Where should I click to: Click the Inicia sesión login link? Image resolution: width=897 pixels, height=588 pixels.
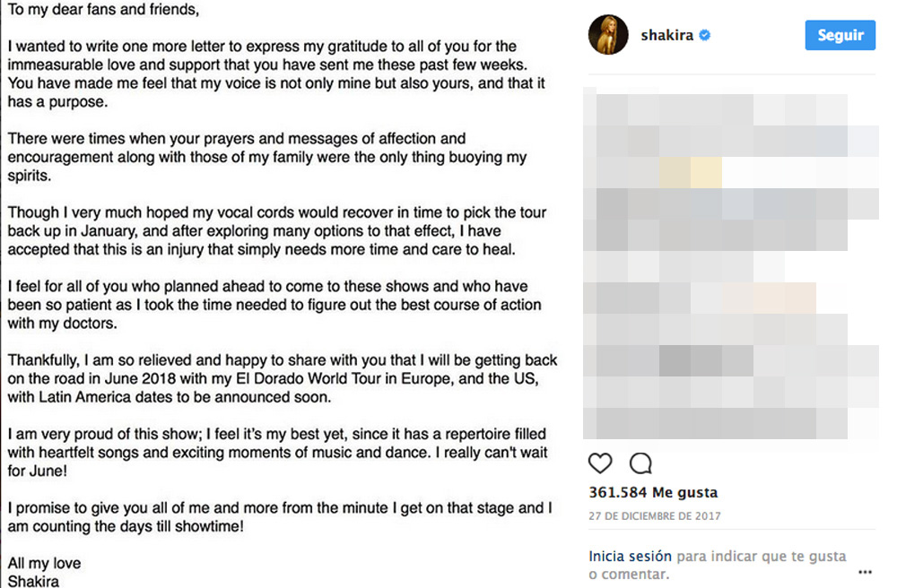(630, 557)
